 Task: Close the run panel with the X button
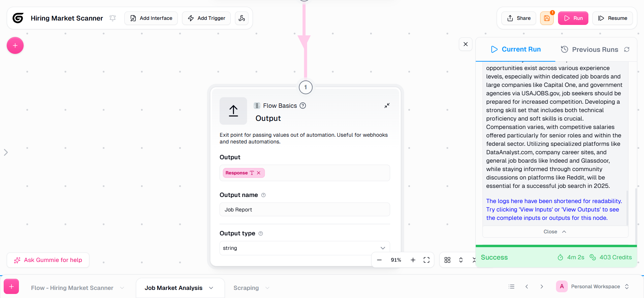[466, 44]
